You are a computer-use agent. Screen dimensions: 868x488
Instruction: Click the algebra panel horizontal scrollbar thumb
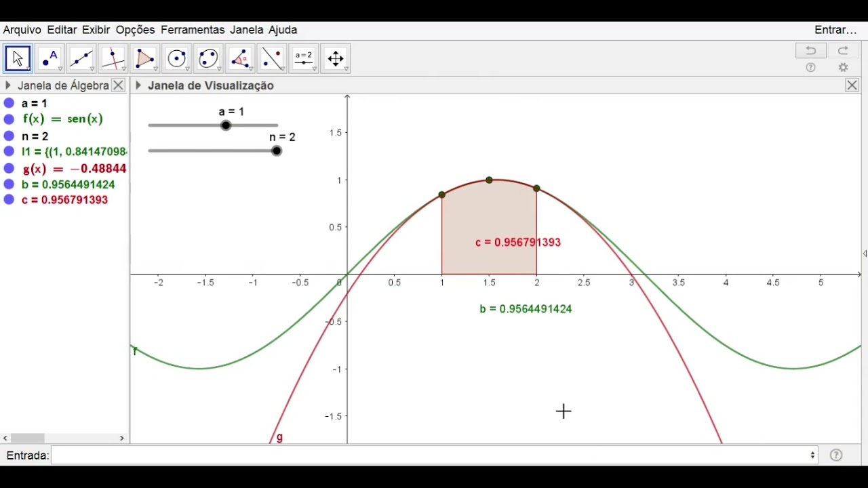pos(28,439)
